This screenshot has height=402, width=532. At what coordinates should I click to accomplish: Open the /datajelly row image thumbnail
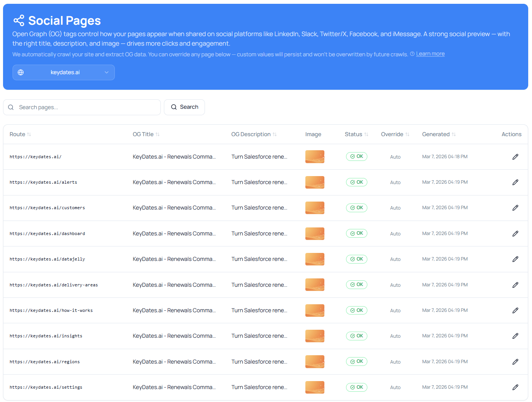coord(315,259)
